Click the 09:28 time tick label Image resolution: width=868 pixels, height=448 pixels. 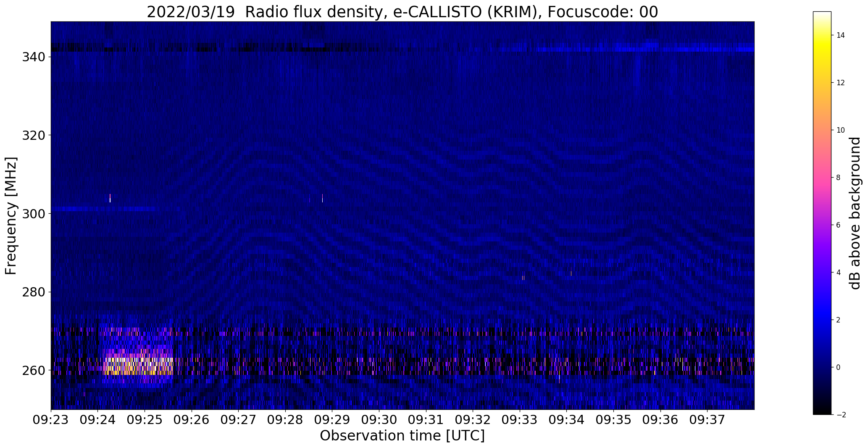tap(285, 420)
